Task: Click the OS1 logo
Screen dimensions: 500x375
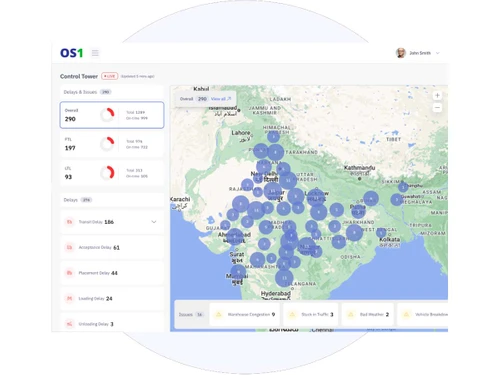Action: [x=71, y=53]
